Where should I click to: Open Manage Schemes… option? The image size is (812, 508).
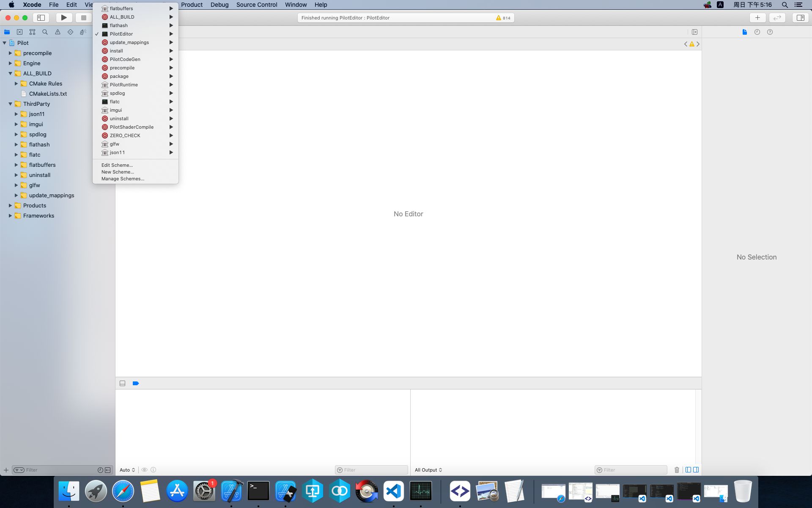[135, 179]
